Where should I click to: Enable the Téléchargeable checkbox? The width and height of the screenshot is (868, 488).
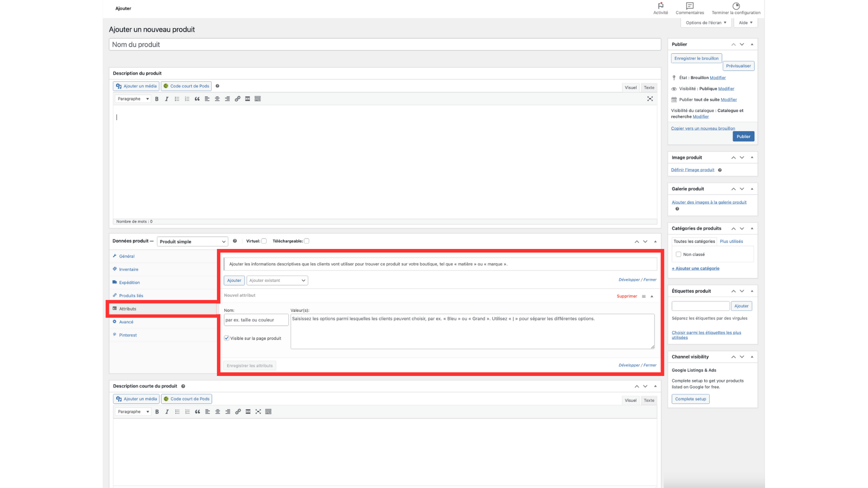307,241
